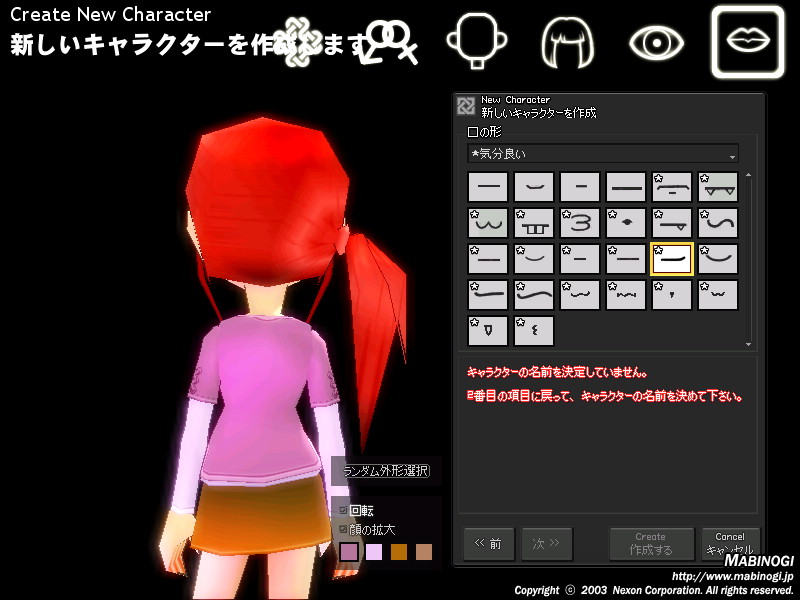Expand the ★気分良い mouth category dropdown
The image size is (800, 600).
coord(603,154)
